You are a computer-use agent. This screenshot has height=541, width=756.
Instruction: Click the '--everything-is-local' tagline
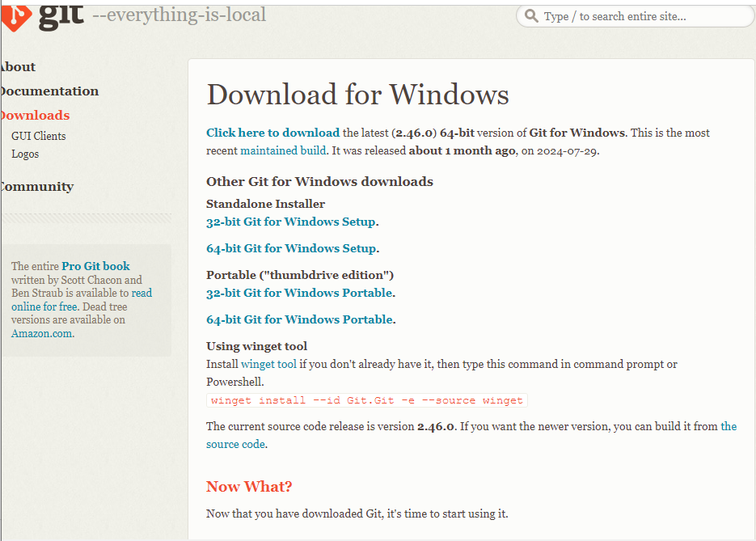[179, 15]
